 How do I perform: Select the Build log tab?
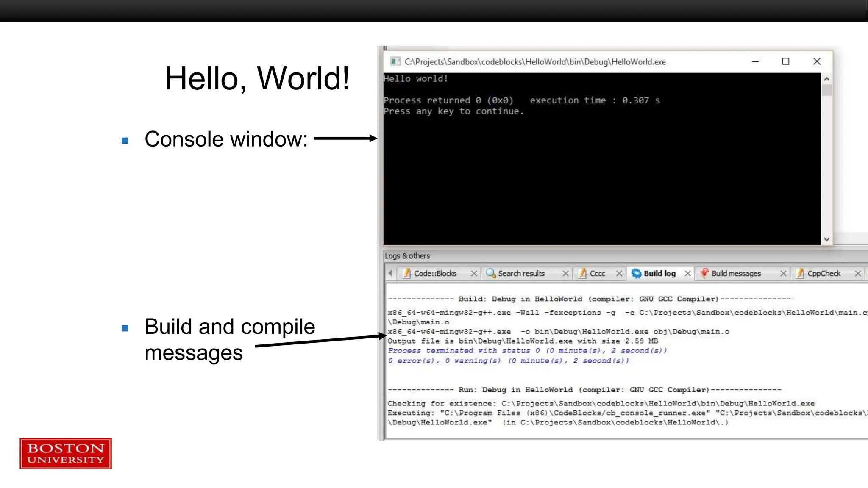click(659, 274)
